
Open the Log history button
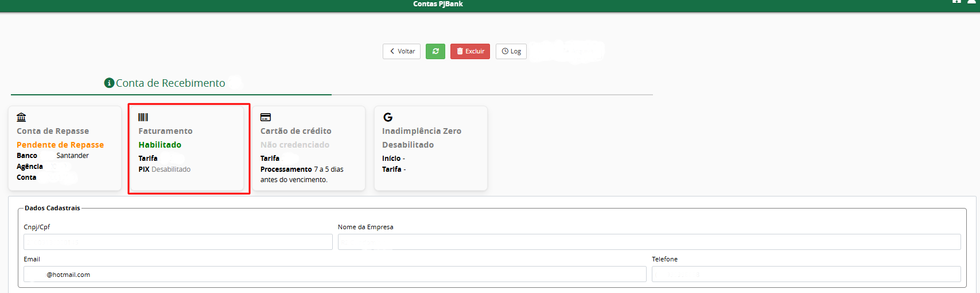[511, 51]
